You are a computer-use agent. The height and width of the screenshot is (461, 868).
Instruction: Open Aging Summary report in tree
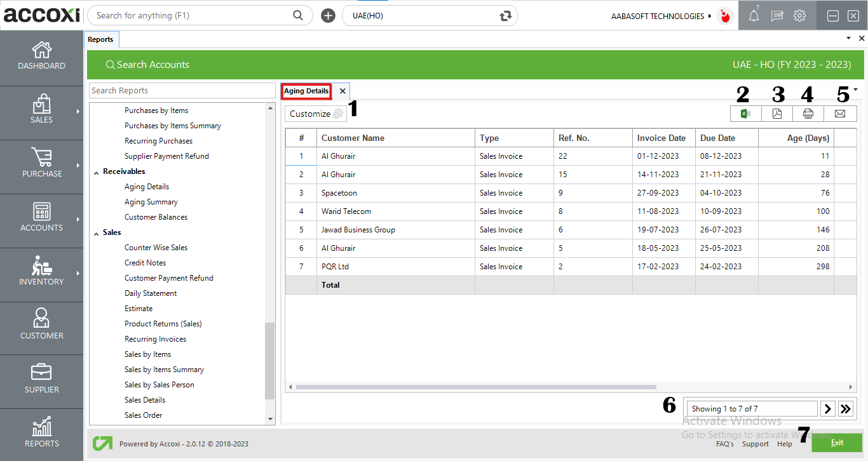[x=151, y=202]
